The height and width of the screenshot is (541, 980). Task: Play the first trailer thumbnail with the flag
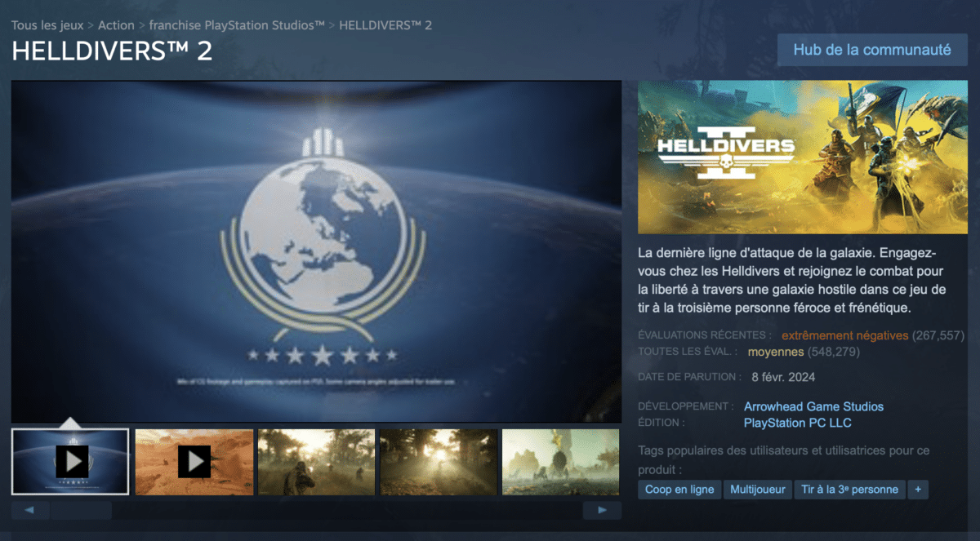pyautogui.click(x=70, y=462)
